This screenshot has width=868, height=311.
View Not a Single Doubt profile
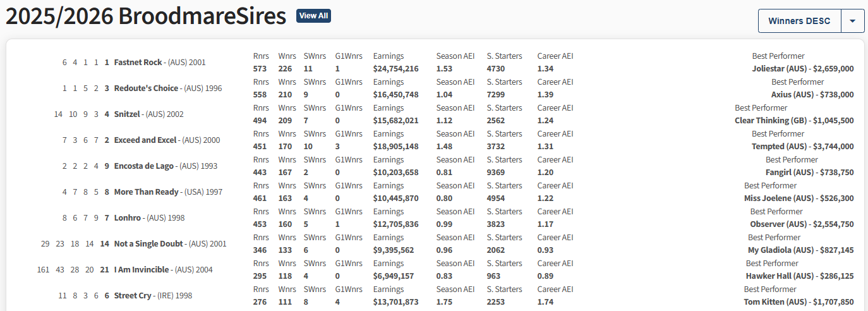pos(148,244)
